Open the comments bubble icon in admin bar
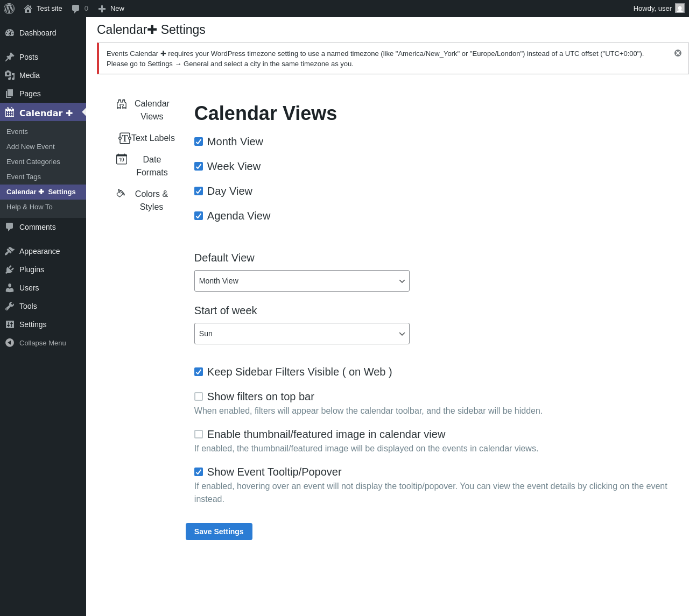 [x=76, y=9]
